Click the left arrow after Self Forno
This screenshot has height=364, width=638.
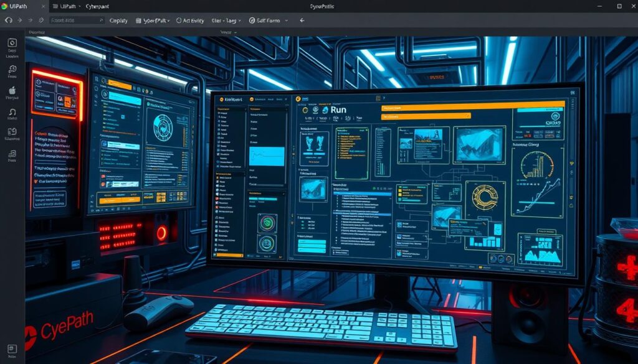click(302, 21)
